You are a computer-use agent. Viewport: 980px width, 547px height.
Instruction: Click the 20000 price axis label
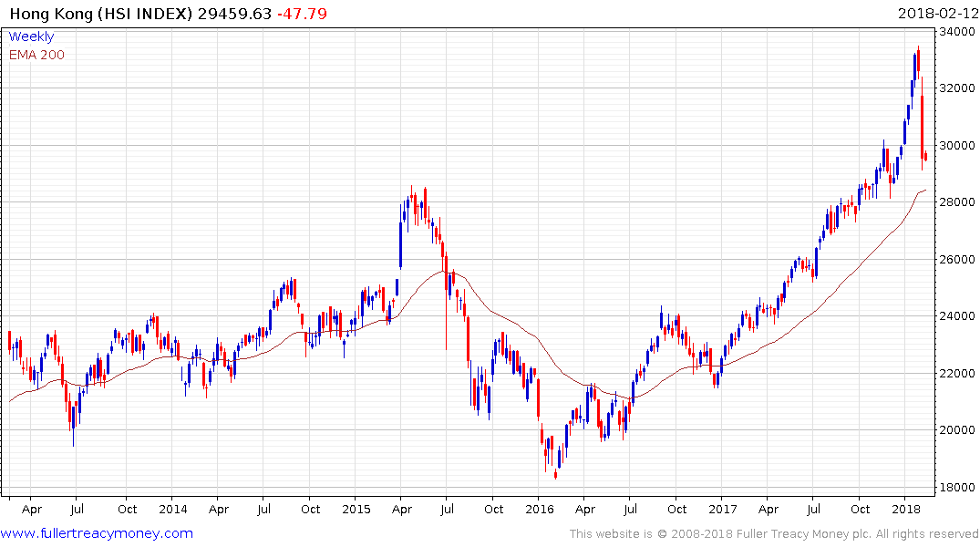(957, 430)
